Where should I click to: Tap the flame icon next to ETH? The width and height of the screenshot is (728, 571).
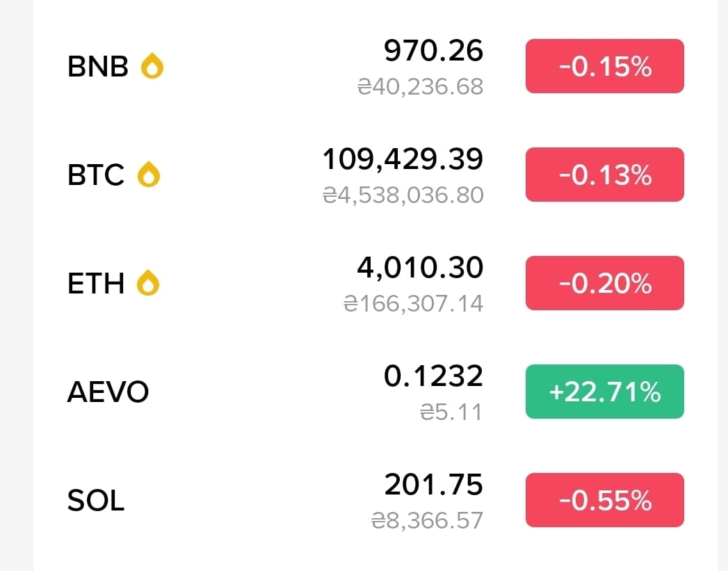[148, 282]
